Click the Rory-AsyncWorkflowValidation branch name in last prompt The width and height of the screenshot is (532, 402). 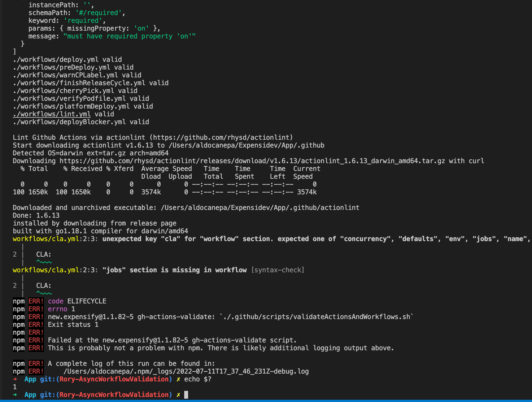(114, 395)
